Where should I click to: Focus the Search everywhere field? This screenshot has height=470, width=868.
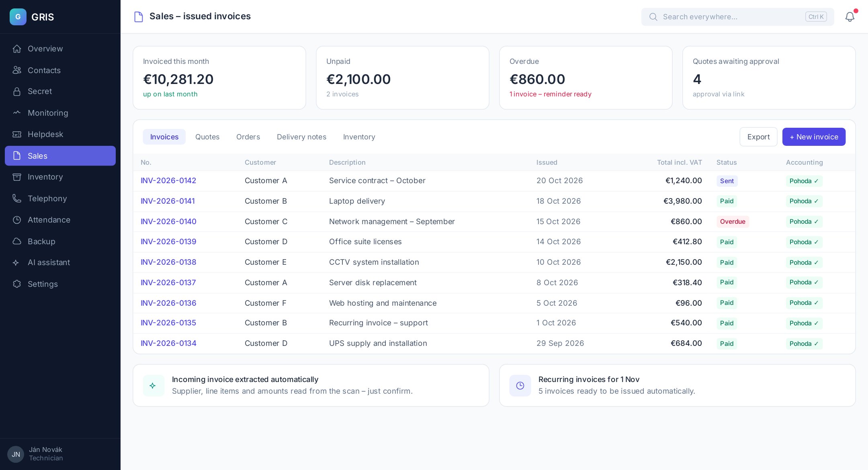pyautogui.click(x=737, y=17)
